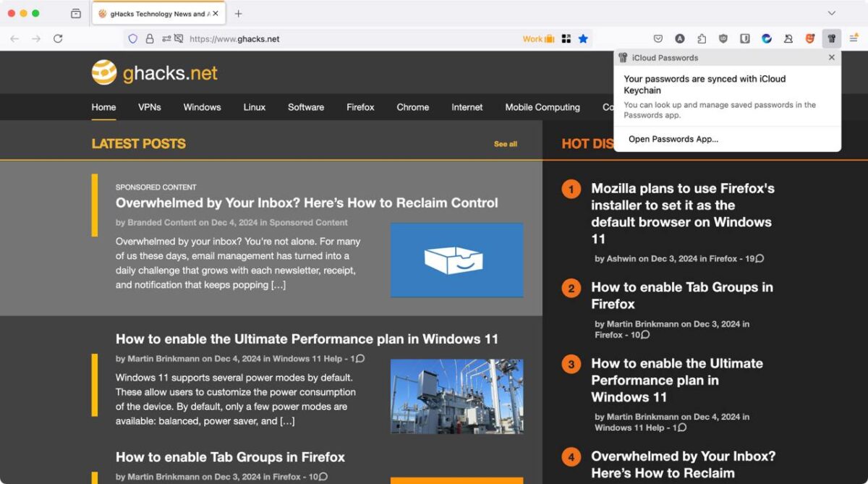This screenshot has height=484, width=868.
Task: Save this page to Pocket
Action: click(658, 38)
